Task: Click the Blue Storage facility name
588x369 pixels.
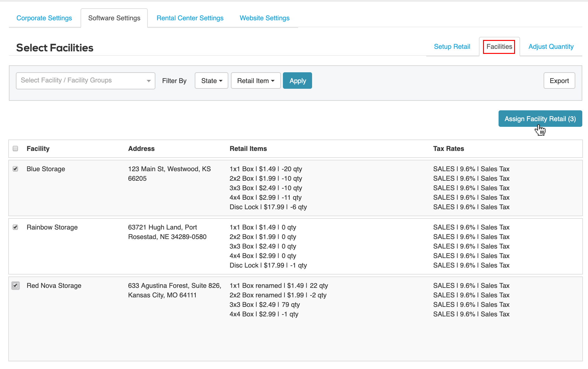Action: pos(46,169)
